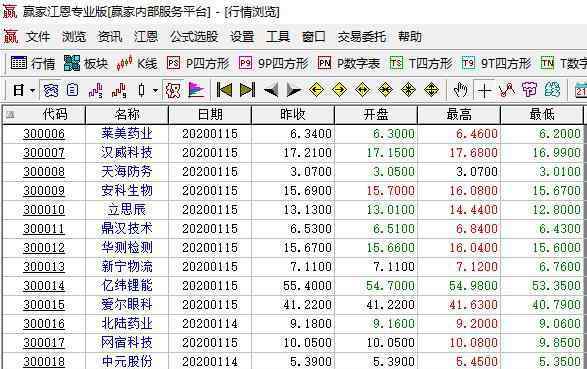Sort by the 最低 column header
The image size is (587, 369).
pyautogui.click(x=542, y=115)
